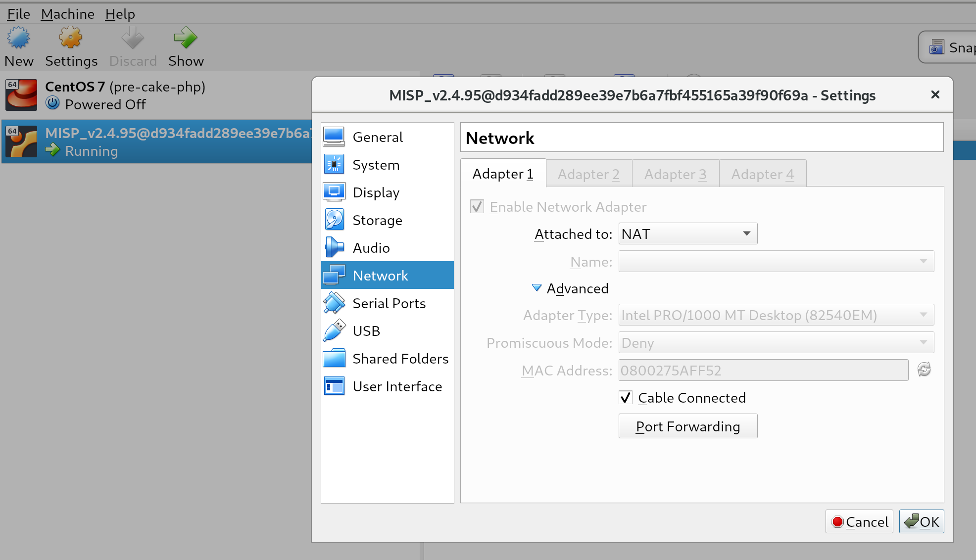Open the Port Forwarding dialog

click(687, 426)
